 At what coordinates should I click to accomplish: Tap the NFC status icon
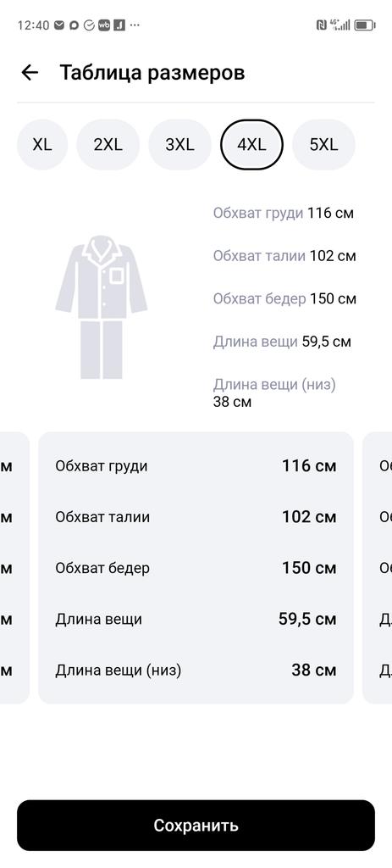pyautogui.click(x=321, y=25)
